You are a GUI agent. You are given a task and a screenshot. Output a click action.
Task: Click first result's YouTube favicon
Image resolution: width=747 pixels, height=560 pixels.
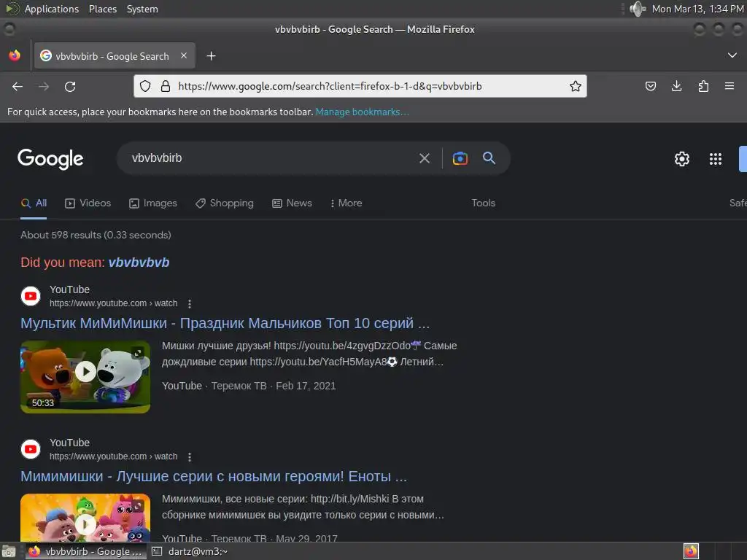(x=31, y=296)
